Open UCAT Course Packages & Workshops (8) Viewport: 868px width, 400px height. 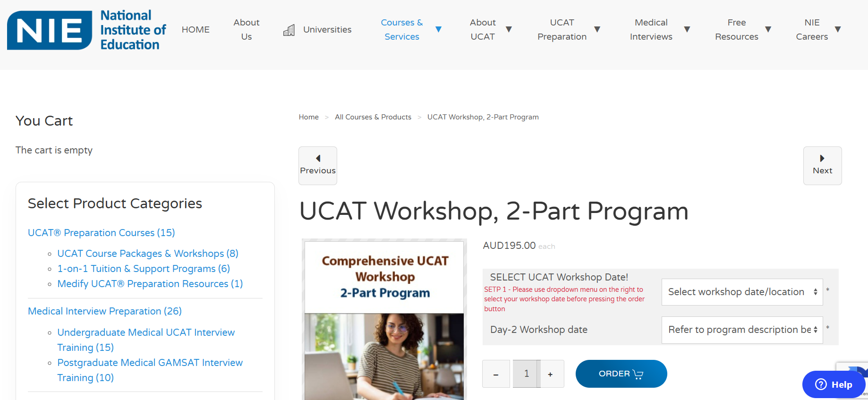point(148,254)
